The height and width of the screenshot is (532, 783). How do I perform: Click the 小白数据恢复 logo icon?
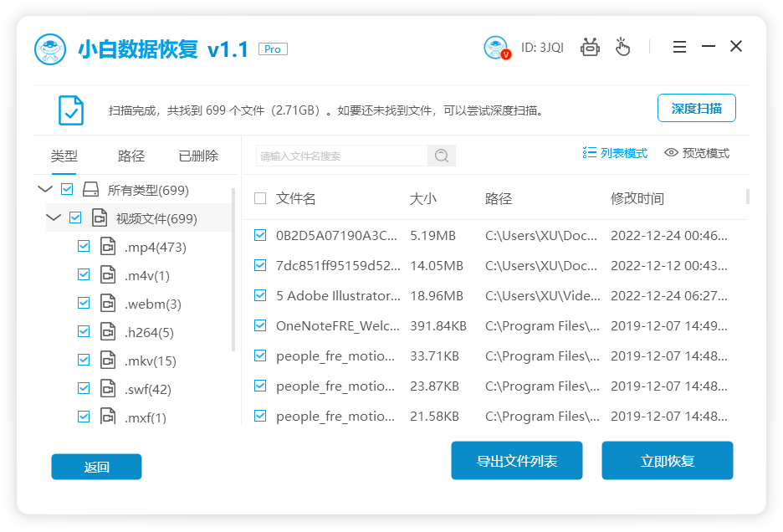tap(50, 47)
